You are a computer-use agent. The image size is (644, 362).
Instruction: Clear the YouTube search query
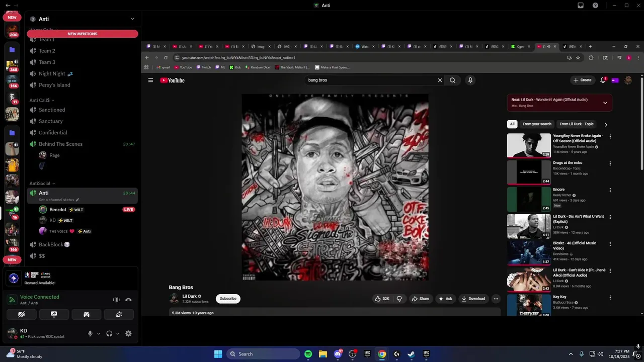pos(440,80)
